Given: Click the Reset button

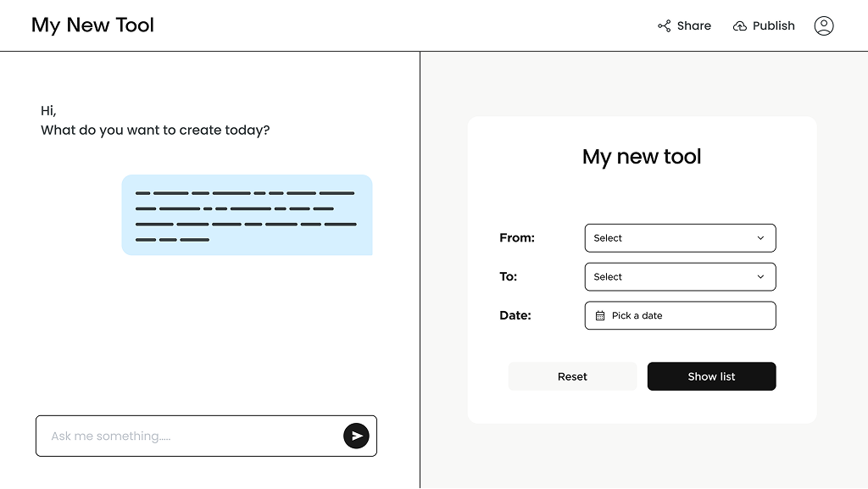Looking at the screenshot, I should (x=572, y=376).
